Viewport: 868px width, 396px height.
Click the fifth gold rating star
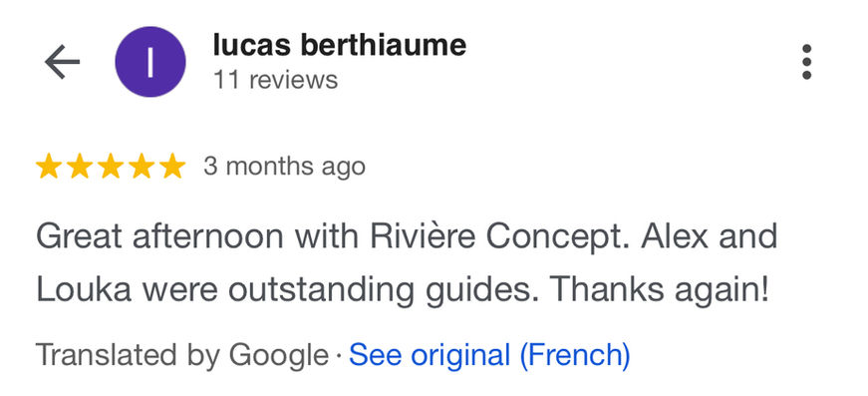172,167
